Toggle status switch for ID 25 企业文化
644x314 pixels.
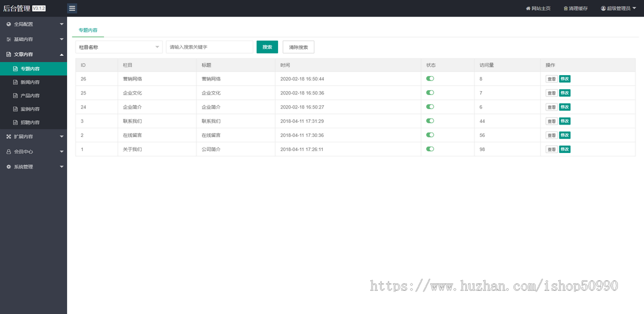[x=430, y=92]
